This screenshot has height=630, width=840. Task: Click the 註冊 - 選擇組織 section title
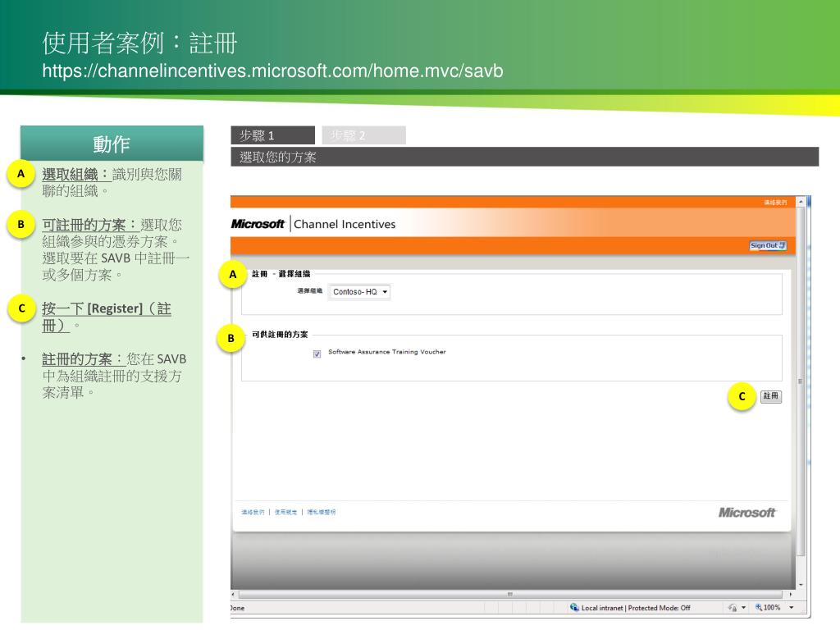coord(281,274)
